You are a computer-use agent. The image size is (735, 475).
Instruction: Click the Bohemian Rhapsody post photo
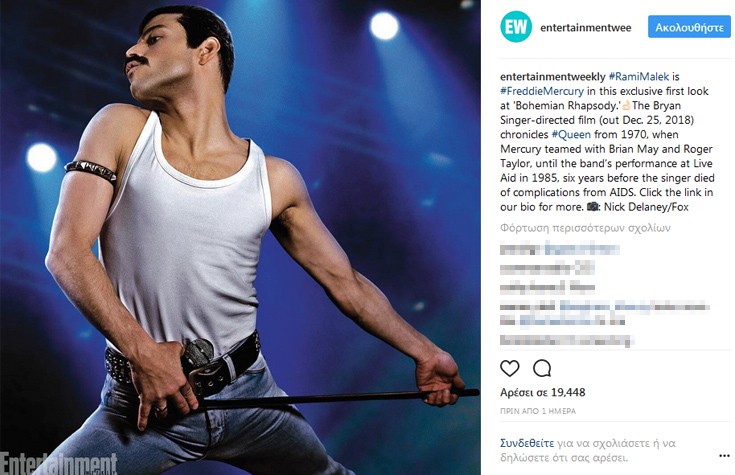[x=240, y=237]
